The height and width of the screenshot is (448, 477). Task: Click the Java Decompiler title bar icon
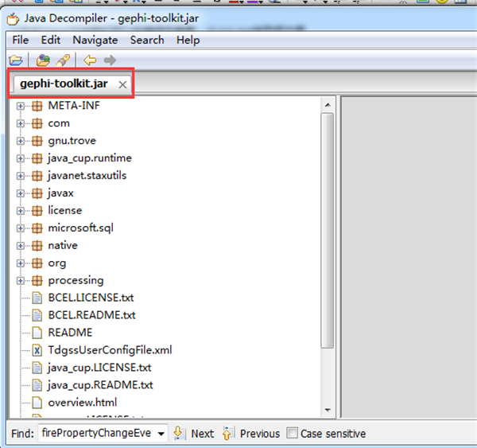[x=13, y=19]
